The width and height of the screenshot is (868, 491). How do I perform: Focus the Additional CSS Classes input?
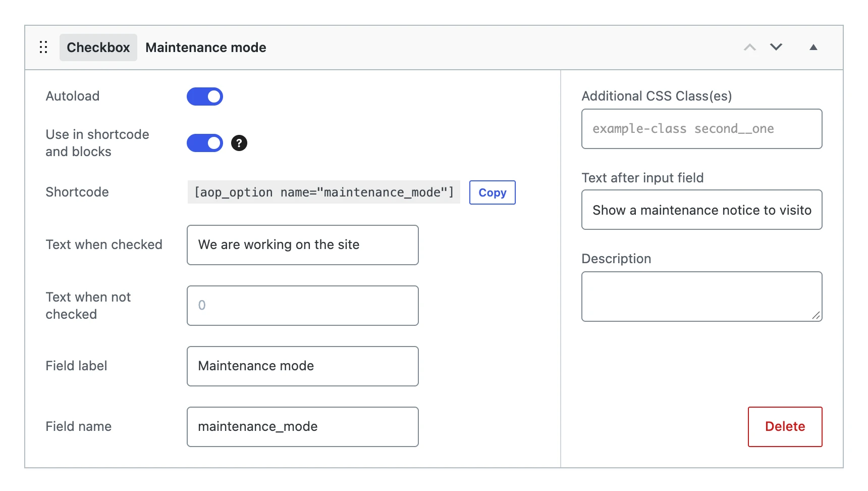702,129
